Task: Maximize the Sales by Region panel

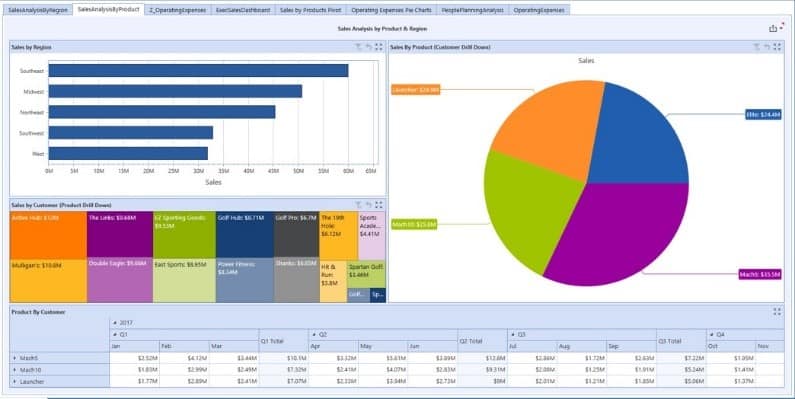Action: click(x=379, y=47)
